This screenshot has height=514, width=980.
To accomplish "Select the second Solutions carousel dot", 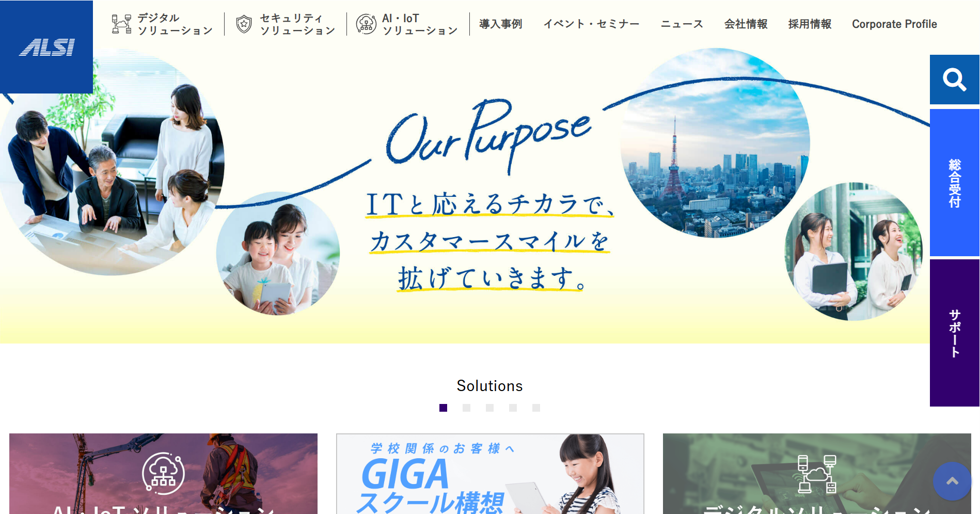I will [466, 408].
